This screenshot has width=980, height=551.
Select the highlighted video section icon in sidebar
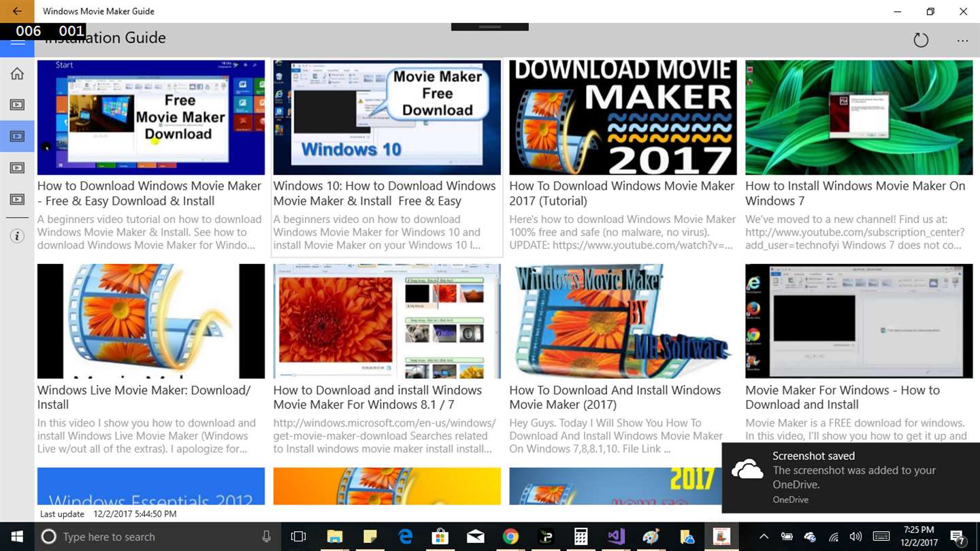pos(17,136)
